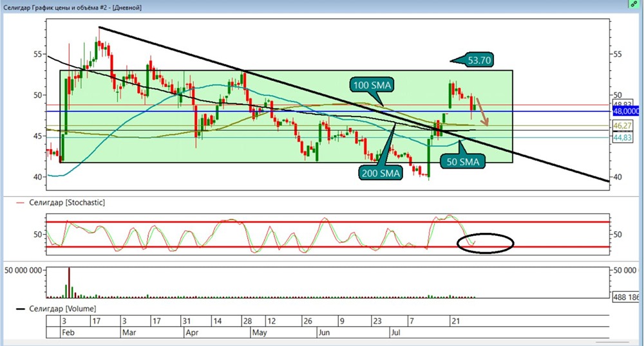Click the 'Feb' month label on the time axis
This screenshot has height=346, width=644.
[x=68, y=332]
